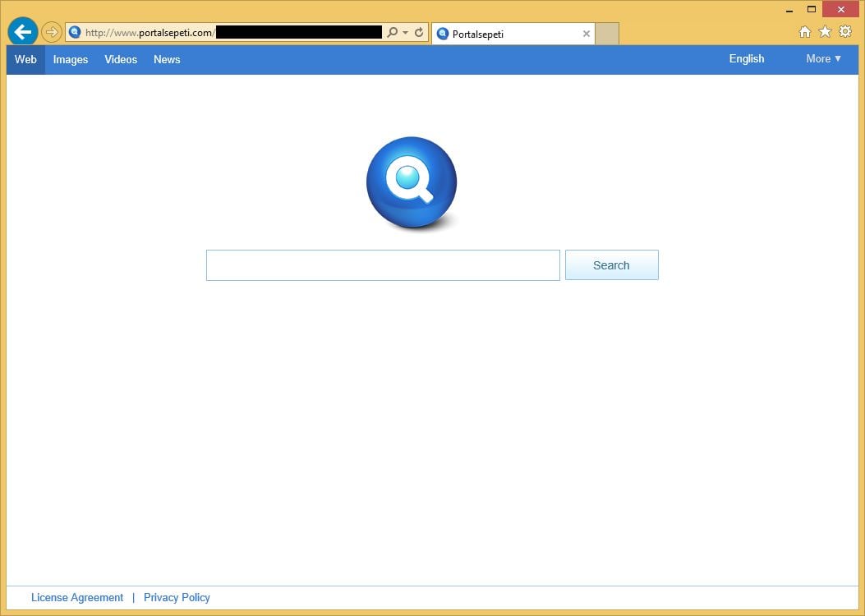Close the Portalsepeti tab
Image resolution: width=865 pixels, height=616 pixels.
point(587,34)
